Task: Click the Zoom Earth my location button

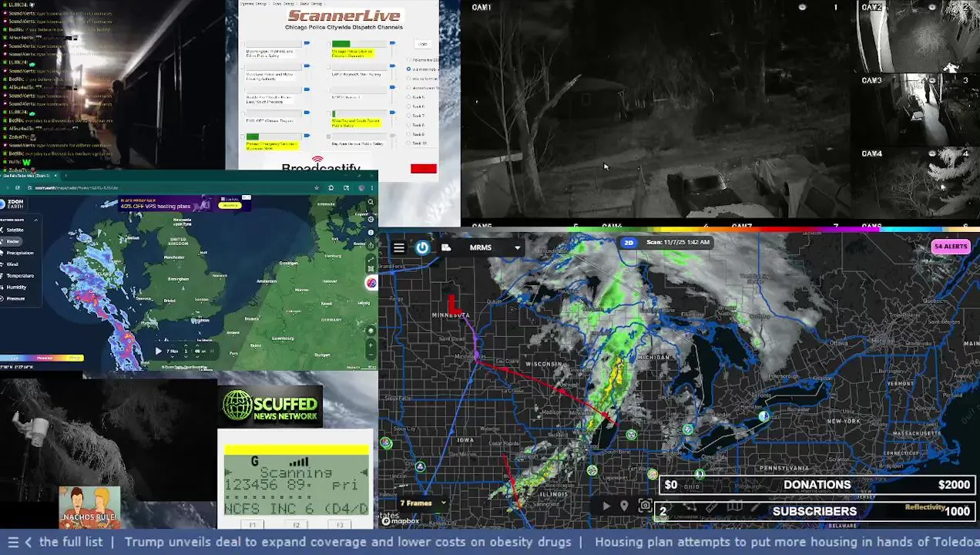Action: pyautogui.click(x=371, y=331)
